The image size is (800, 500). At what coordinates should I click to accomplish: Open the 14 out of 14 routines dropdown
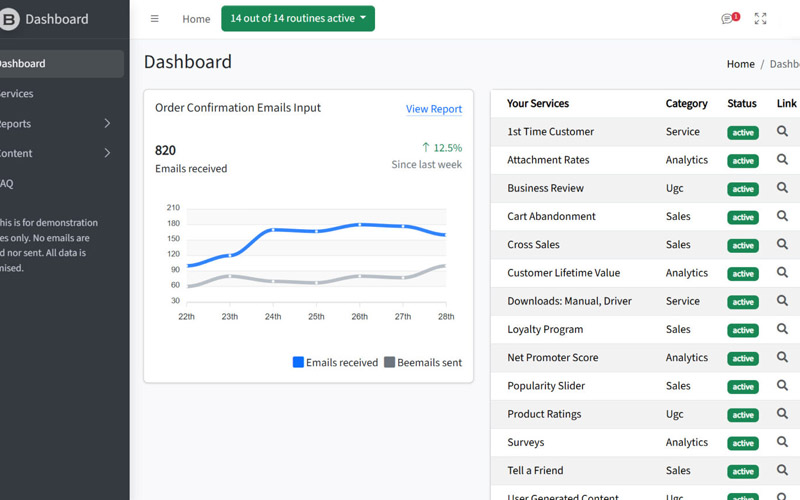(297, 19)
